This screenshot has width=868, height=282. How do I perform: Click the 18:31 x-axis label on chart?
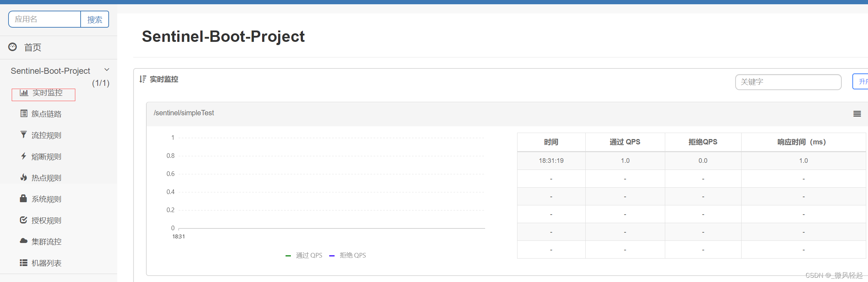point(179,237)
